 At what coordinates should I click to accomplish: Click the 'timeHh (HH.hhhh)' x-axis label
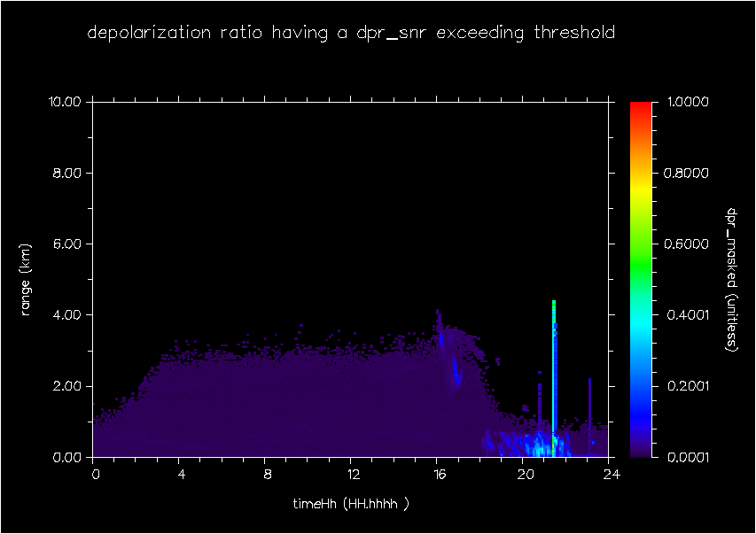click(351, 504)
